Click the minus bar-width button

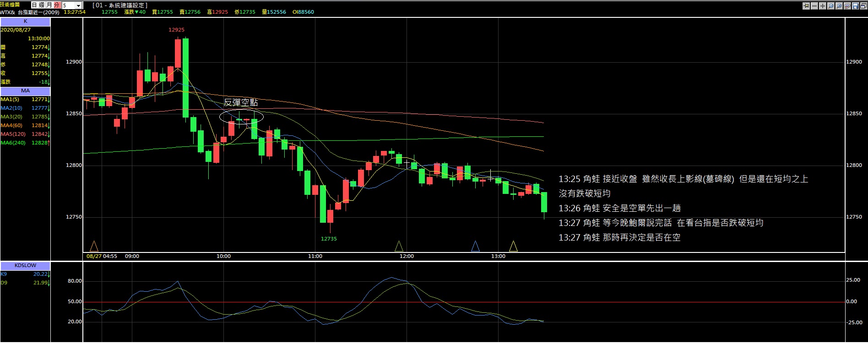click(814, 6)
